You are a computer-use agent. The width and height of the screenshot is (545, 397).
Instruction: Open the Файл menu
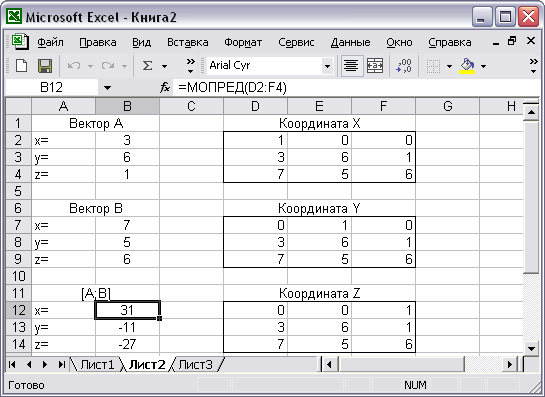click(50, 42)
